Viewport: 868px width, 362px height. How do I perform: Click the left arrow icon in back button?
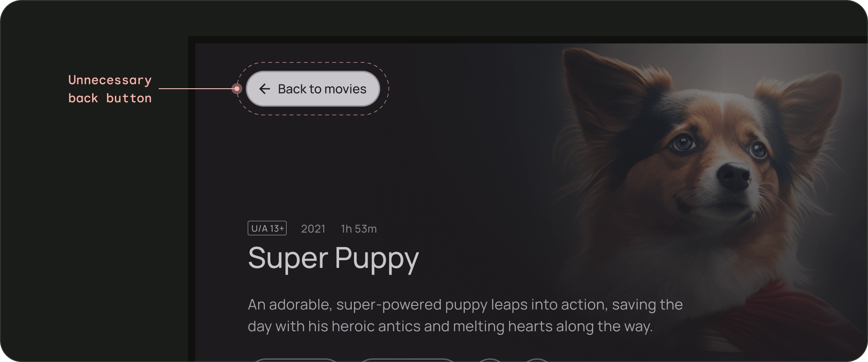264,89
